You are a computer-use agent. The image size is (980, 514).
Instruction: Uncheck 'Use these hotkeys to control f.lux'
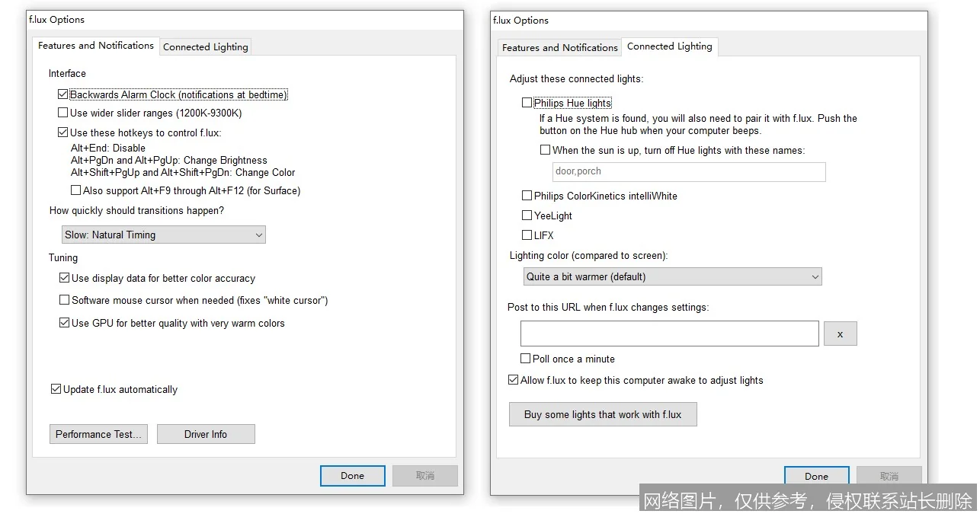[63, 132]
